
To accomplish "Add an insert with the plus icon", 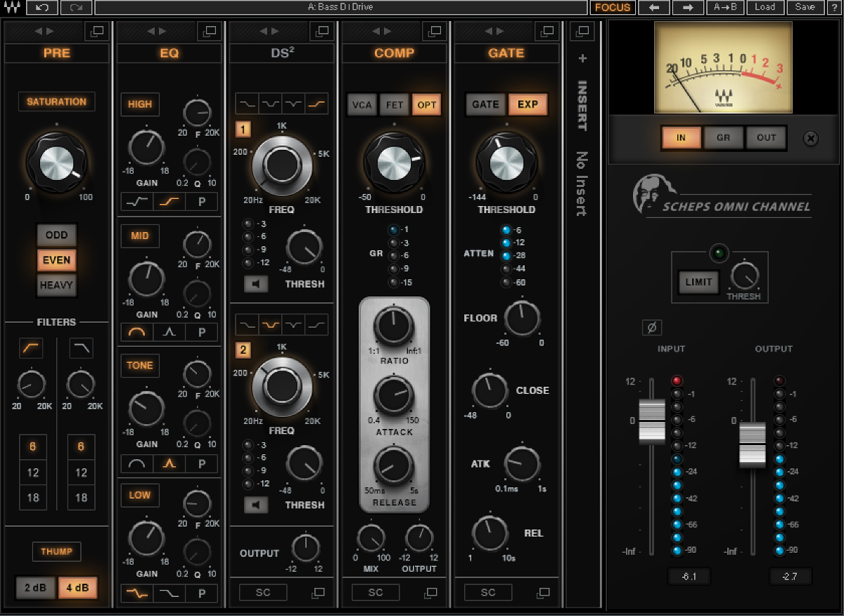I will [x=582, y=59].
